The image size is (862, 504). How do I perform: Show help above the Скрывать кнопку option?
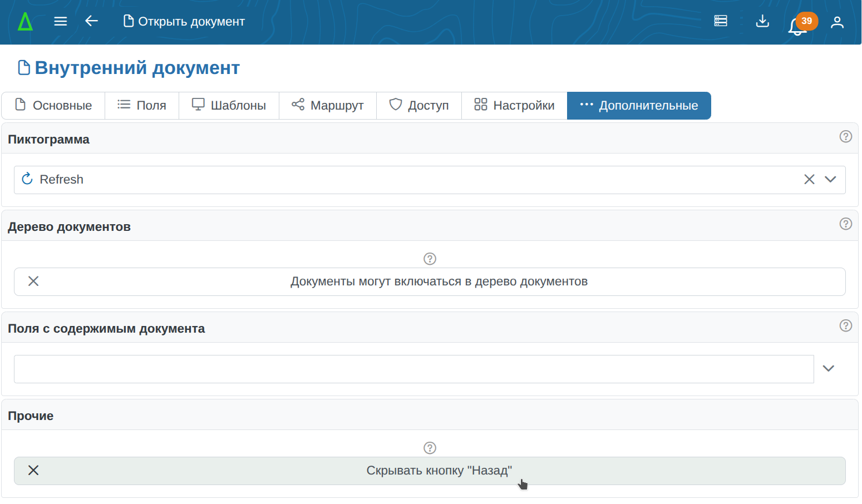(x=430, y=448)
